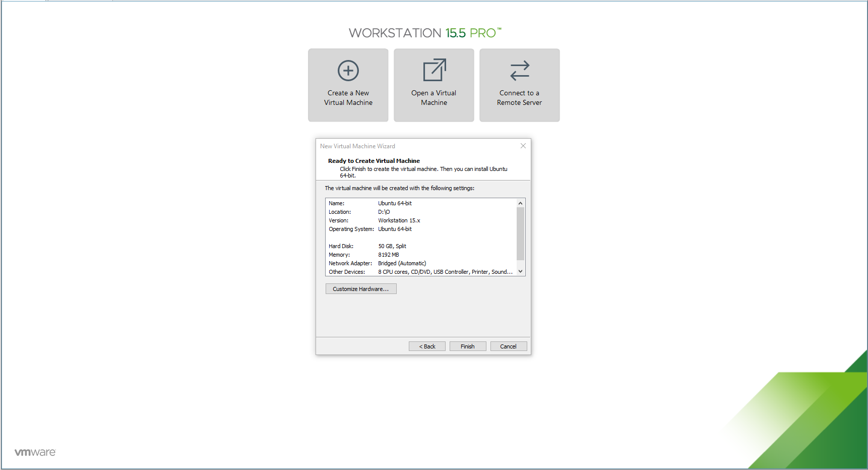868x470 pixels.
Task: Click the 'Memory:' label
Action: (x=339, y=255)
